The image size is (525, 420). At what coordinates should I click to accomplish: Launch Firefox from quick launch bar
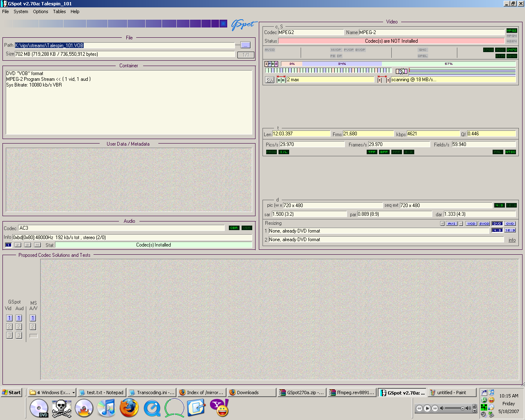[x=129, y=408]
